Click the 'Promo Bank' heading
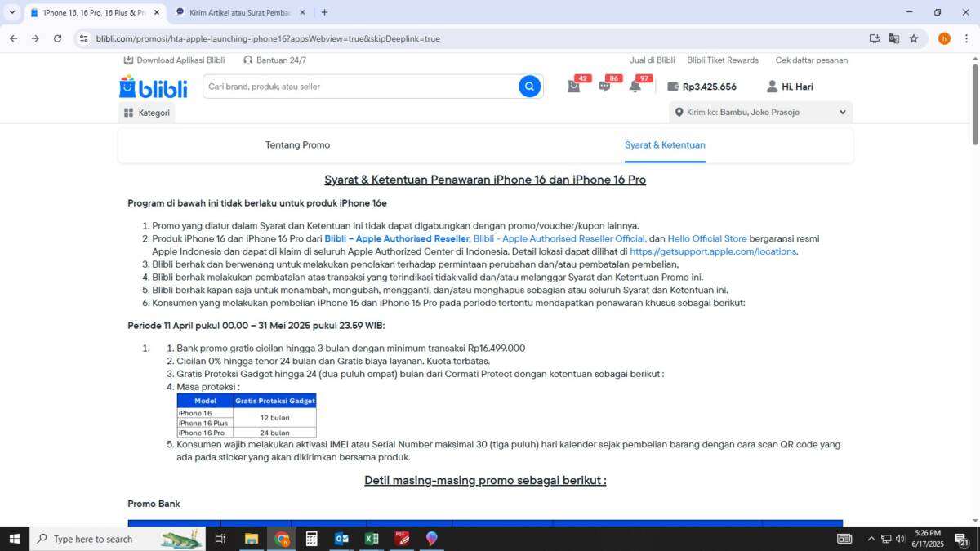980x551 pixels. click(154, 504)
